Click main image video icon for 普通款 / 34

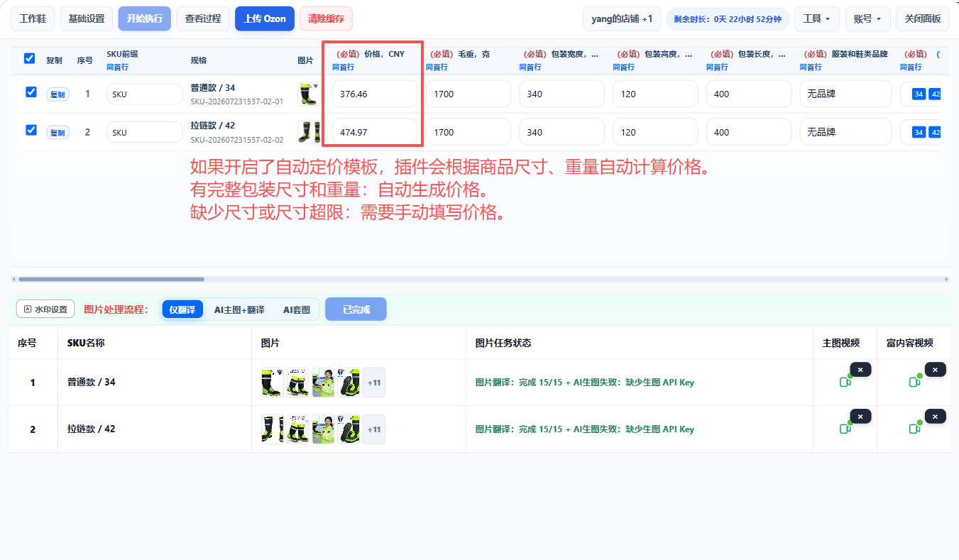pos(845,382)
